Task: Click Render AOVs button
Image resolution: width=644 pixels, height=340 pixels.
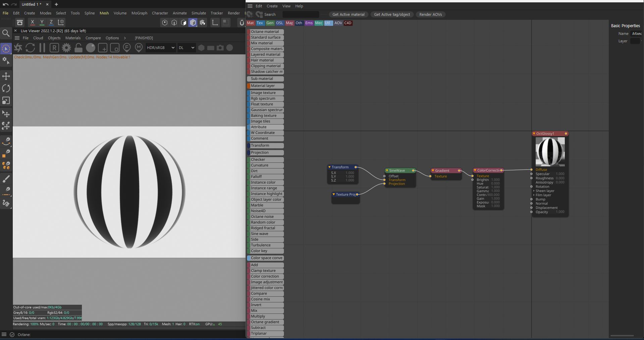Action: click(x=431, y=14)
